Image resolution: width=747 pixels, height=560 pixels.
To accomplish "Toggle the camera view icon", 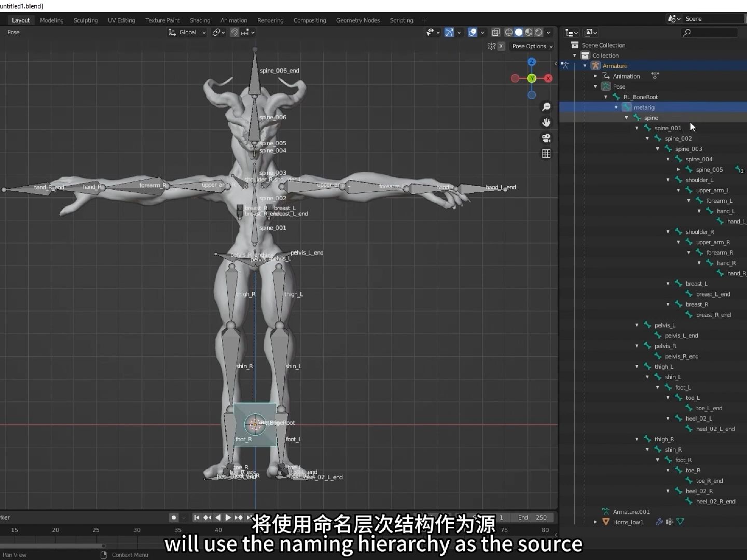I will click(x=546, y=138).
